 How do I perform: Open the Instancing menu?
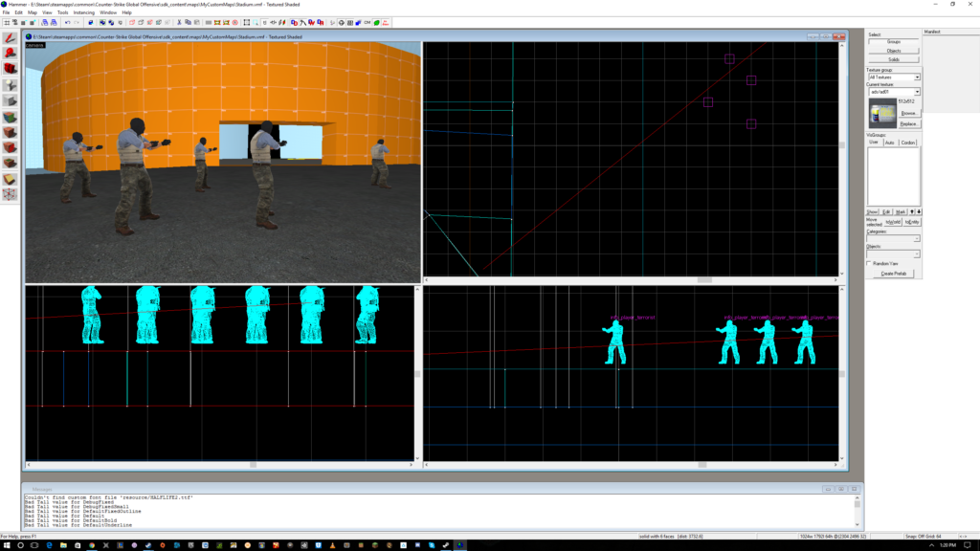84,12
